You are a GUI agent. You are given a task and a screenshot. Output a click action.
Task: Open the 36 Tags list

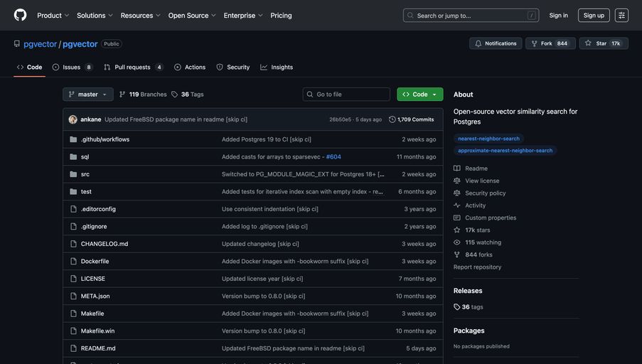pos(188,95)
